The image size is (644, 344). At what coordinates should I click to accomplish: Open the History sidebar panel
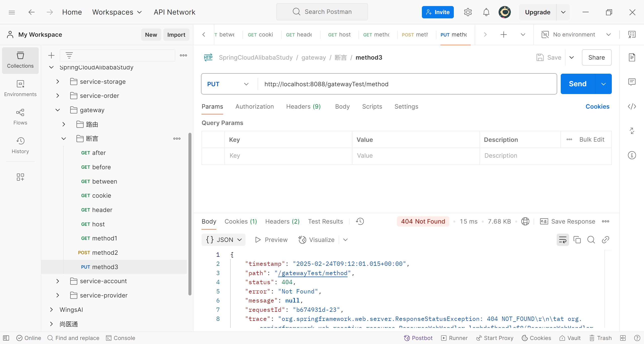20,145
